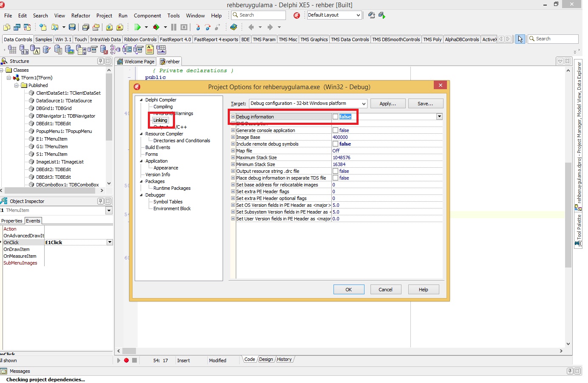Collapse the Delphi Compiler tree node

tap(141, 100)
